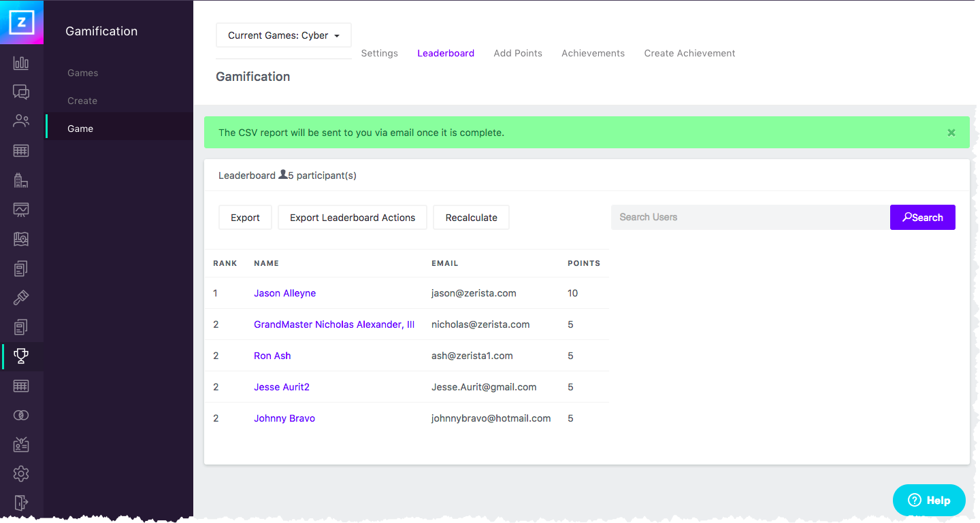
Task: Click the email jason@zerista.com
Action: [474, 293]
